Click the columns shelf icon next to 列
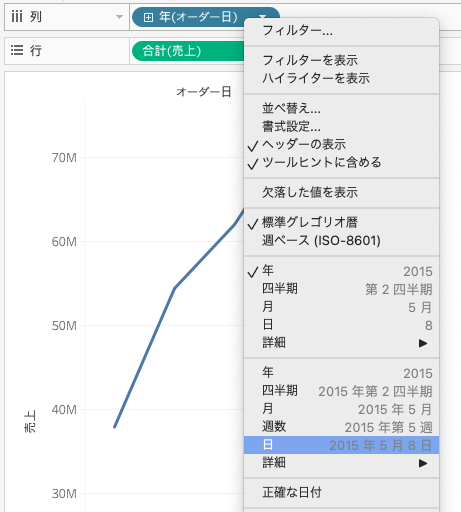 [17, 16]
